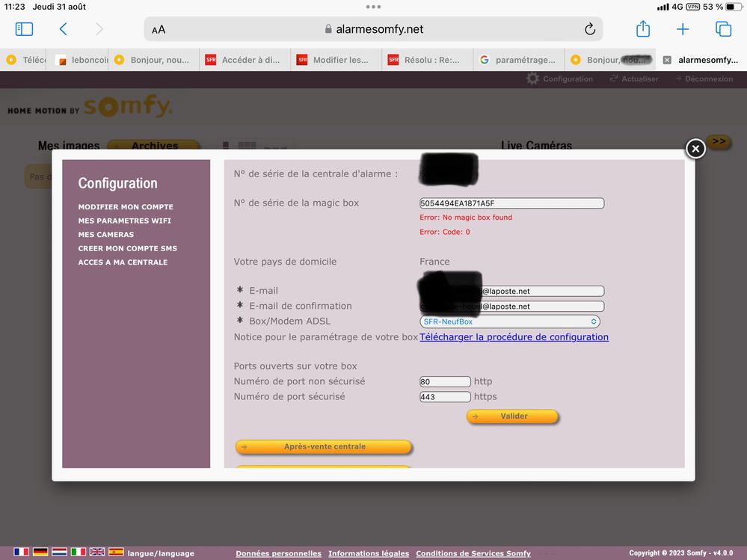747x560 pixels.
Task: Select the German flag language icon
Action: coord(40,553)
